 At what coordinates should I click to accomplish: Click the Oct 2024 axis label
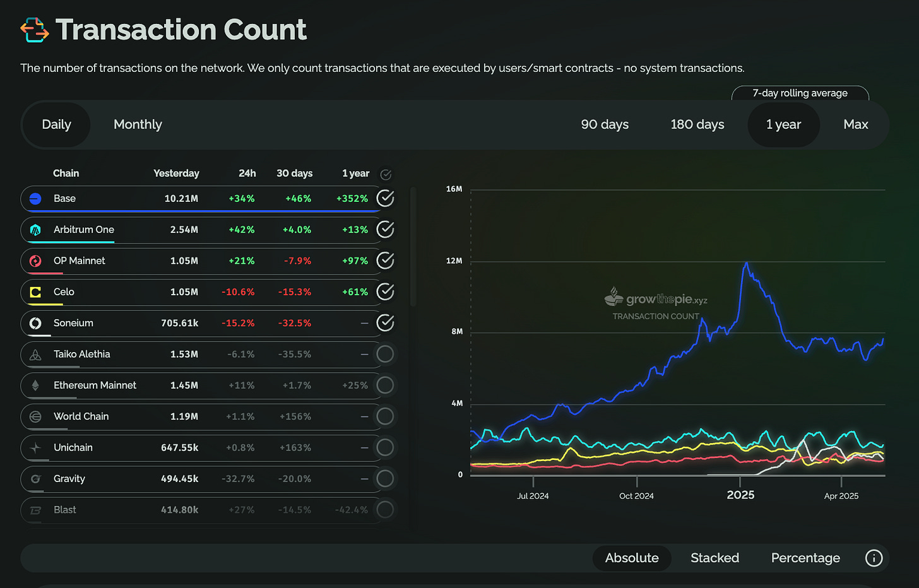[x=636, y=496]
